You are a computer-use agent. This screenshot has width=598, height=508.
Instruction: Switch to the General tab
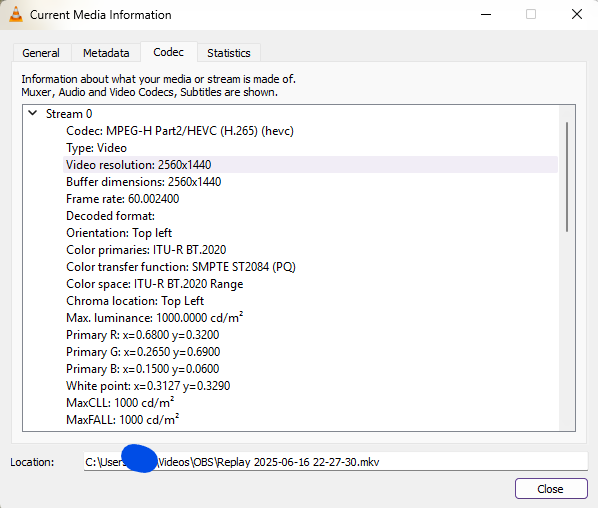[x=41, y=53]
